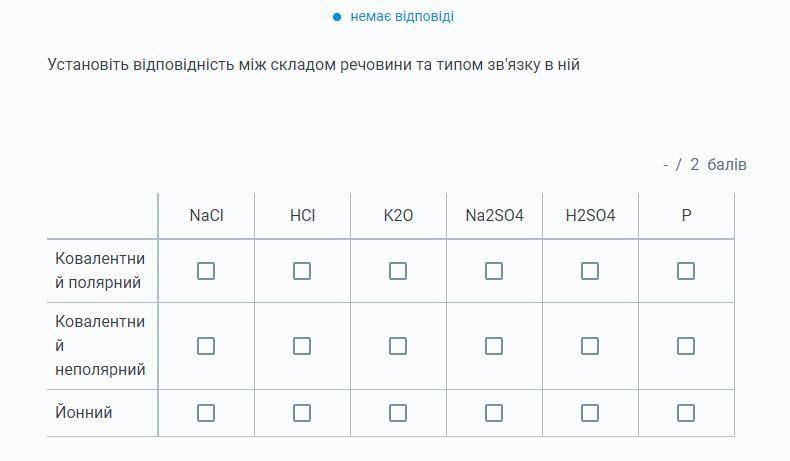
Task: Tick Ковалентний неполярний checkbox for H2SO4
Action: click(x=590, y=346)
